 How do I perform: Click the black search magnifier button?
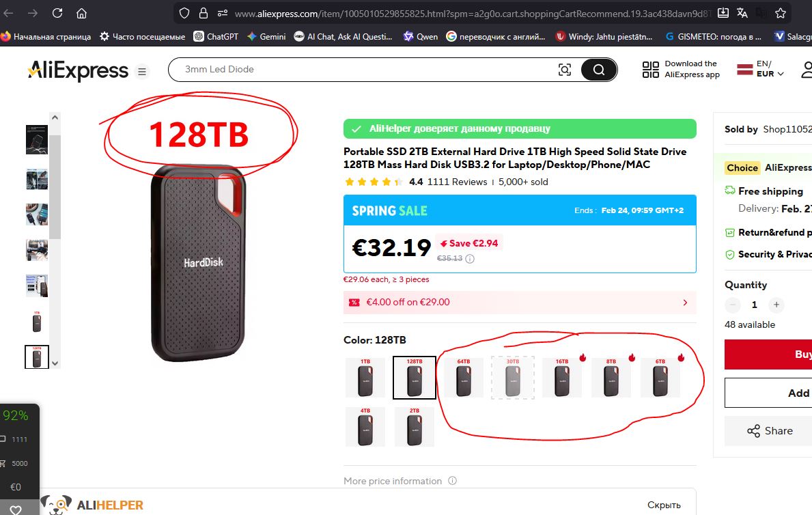pyautogui.click(x=599, y=70)
